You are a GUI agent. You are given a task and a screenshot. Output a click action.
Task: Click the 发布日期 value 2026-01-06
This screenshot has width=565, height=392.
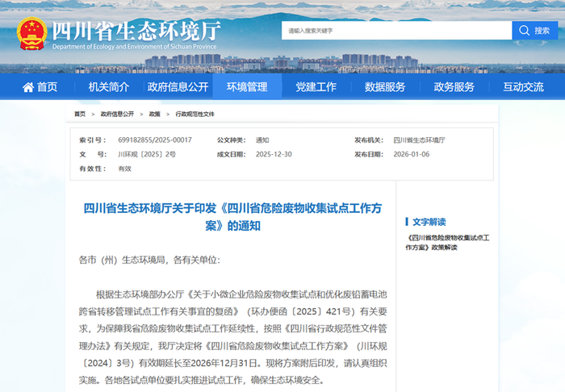pyautogui.click(x=412, y=154)
